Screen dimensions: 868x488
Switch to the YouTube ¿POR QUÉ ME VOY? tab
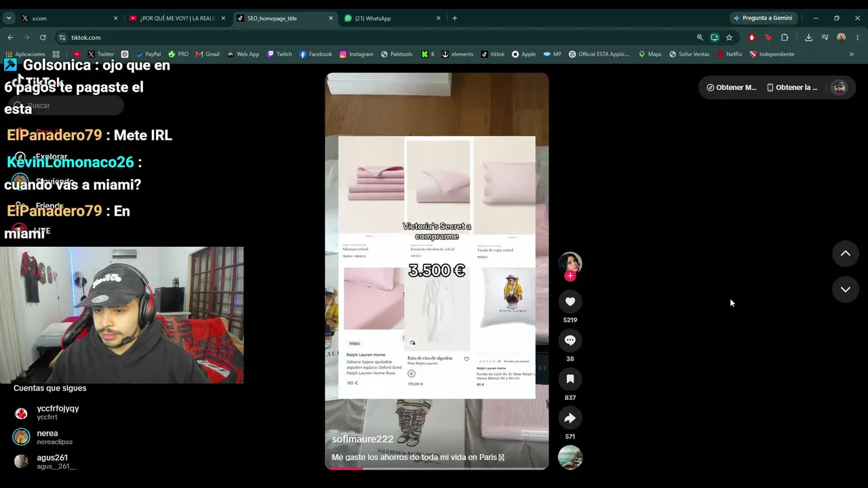(176, 18)
